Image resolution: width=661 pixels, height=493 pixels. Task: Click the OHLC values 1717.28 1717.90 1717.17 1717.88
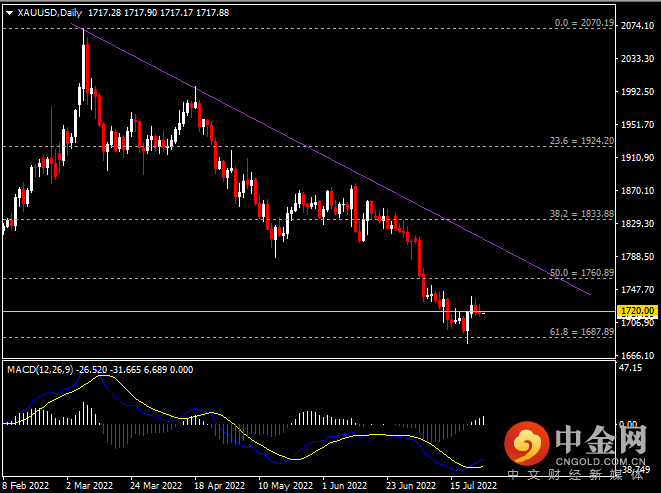(159, 13)
